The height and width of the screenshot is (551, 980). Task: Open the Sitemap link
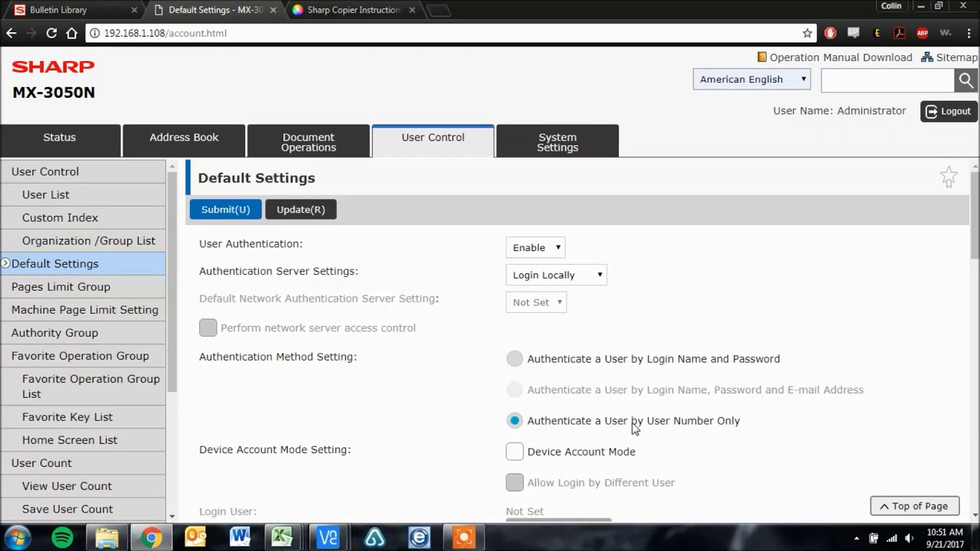point(949,57)
